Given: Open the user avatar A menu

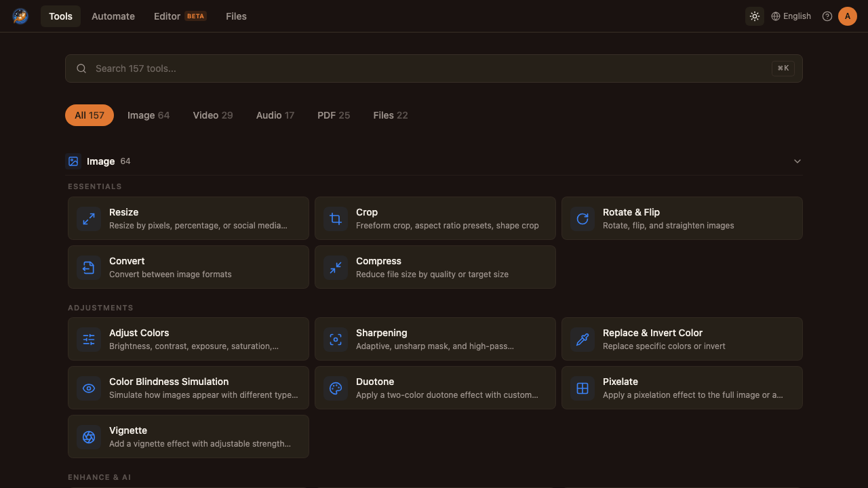Looking at the screenshot, I should click(x=848, y=16).
